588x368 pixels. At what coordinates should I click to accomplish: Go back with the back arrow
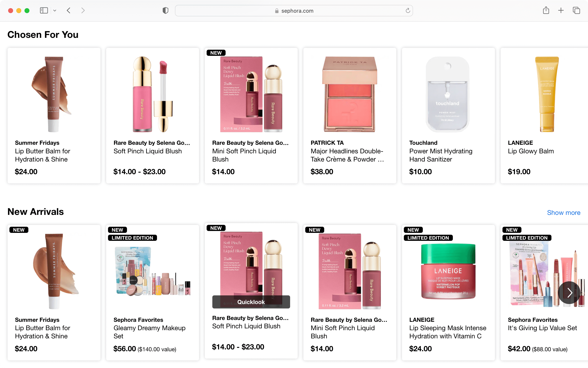pyautogui.click(x=69, y=10)
